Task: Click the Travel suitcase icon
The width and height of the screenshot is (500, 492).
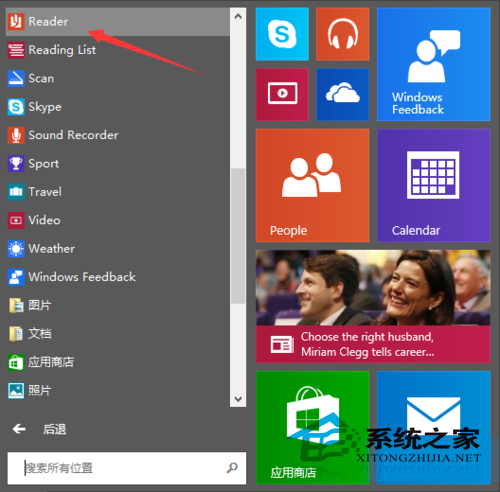Action: point(16,192)
